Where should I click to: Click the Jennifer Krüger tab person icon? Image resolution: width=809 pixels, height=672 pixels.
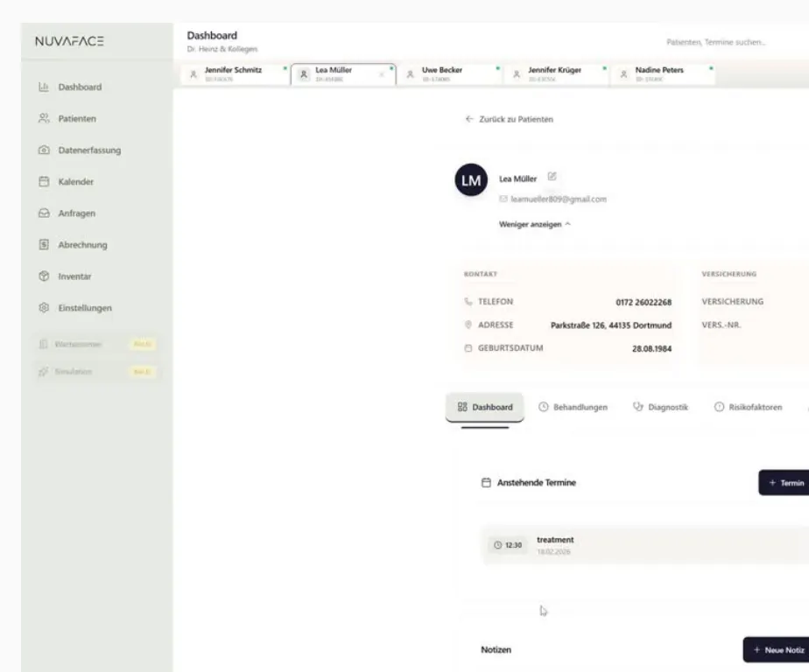pyautogui.click(x=517, y=74)
